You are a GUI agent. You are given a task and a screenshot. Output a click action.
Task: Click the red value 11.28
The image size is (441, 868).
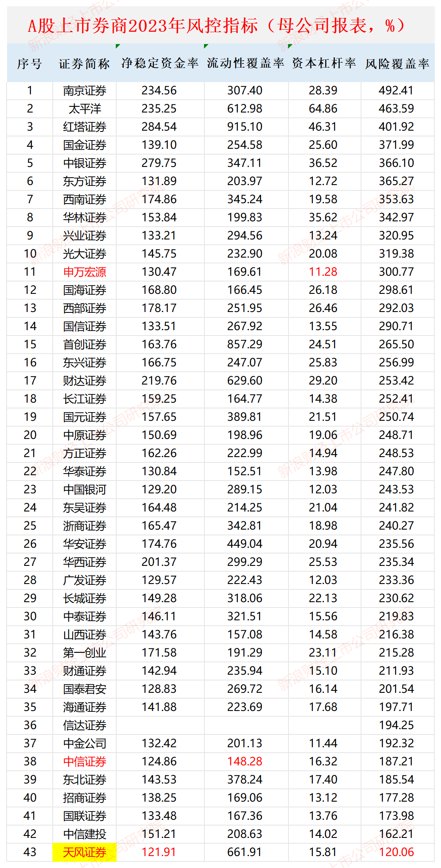coord(323,272)
